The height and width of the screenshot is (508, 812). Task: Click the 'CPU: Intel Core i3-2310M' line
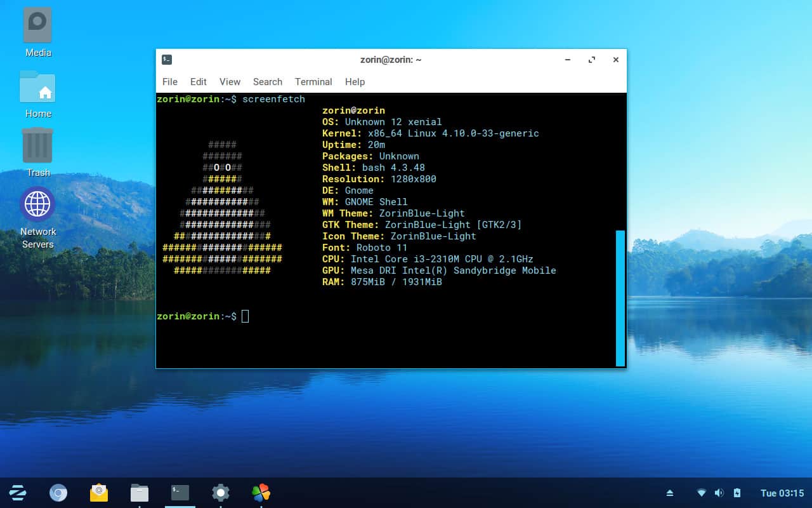[428, 259]
